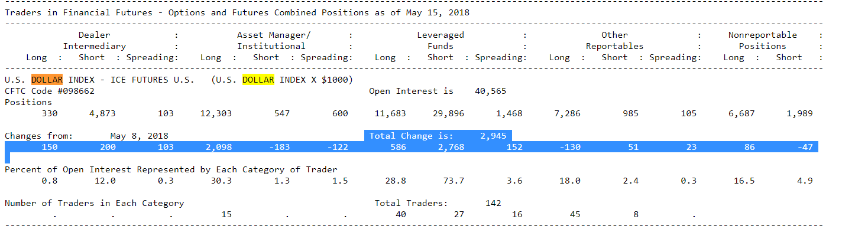Click the Other Reportables column header
868x229 pixels.
pyautogui.click(x=614, y=41)
